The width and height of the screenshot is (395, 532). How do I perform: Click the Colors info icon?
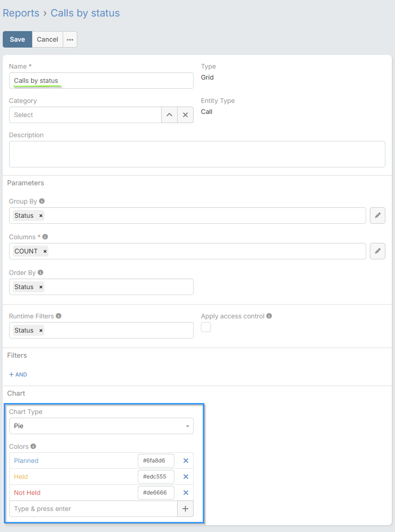[x=33, y=446]
